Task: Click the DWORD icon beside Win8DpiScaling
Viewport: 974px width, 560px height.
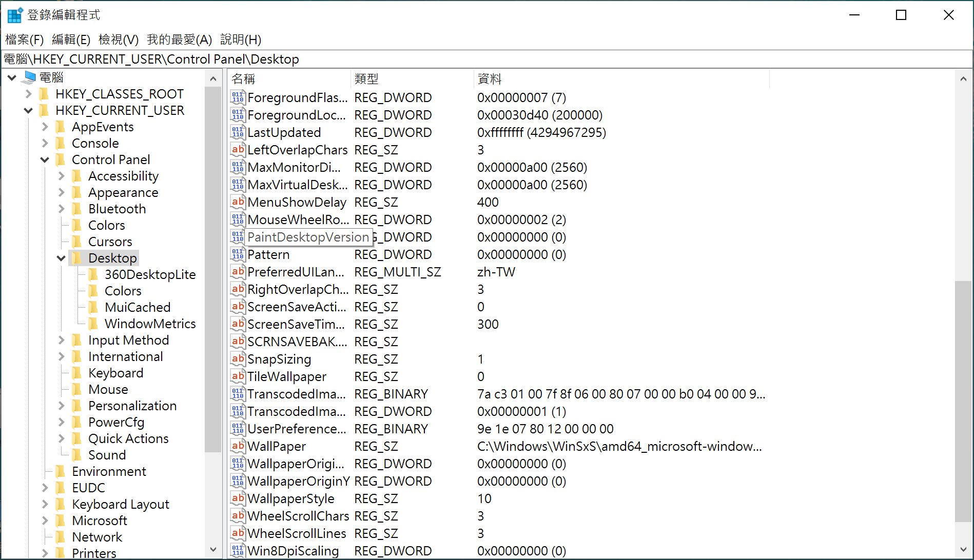Action: [238, 551]
